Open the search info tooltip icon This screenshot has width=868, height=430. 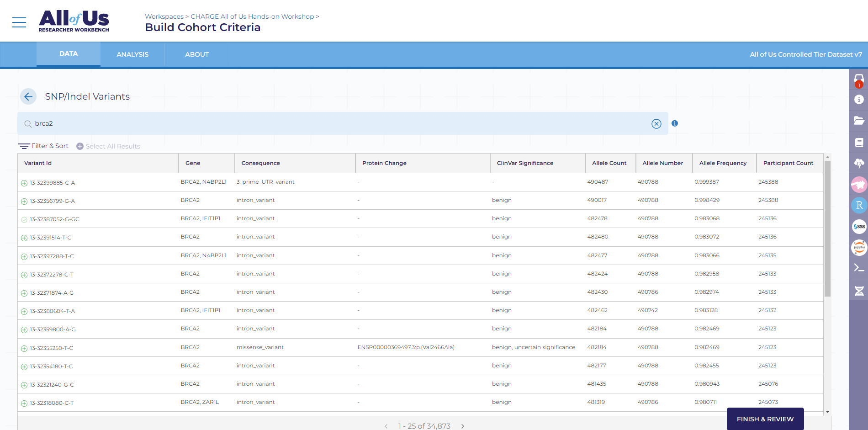675,123
